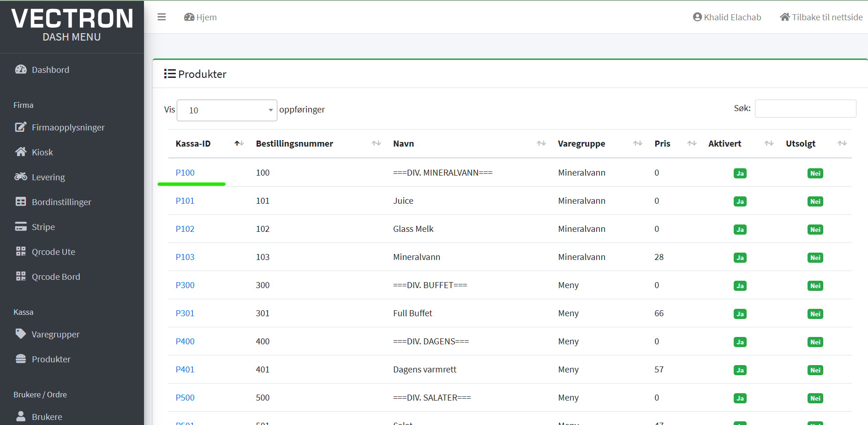Click the Bordinstillinger table icon
The image size is (868, 425).
[21, 201]
